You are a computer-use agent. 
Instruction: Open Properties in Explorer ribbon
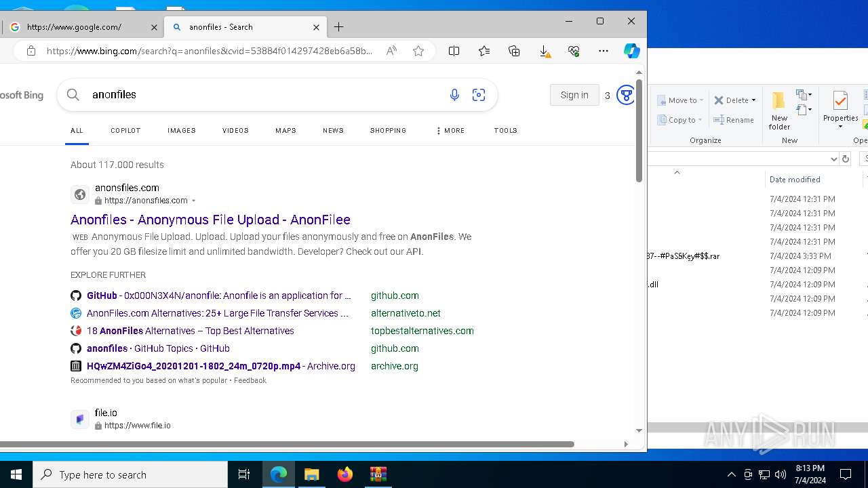tap(840, 110)
